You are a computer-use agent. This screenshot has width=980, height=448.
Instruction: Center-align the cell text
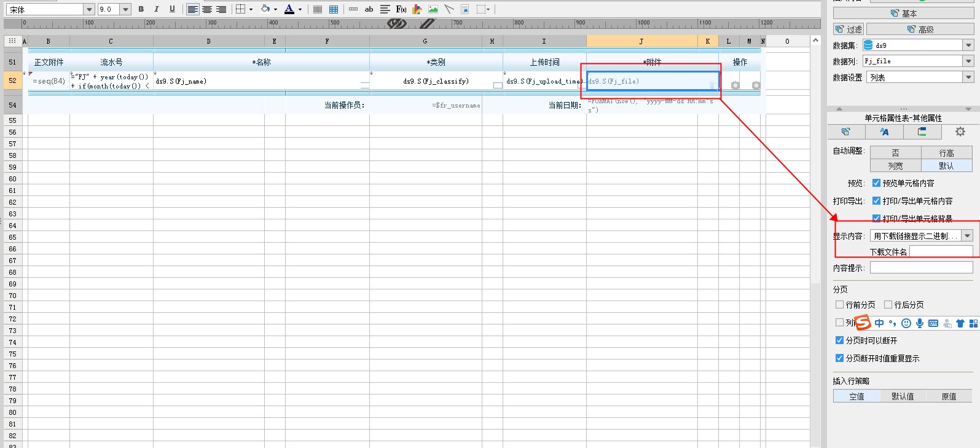207,9
